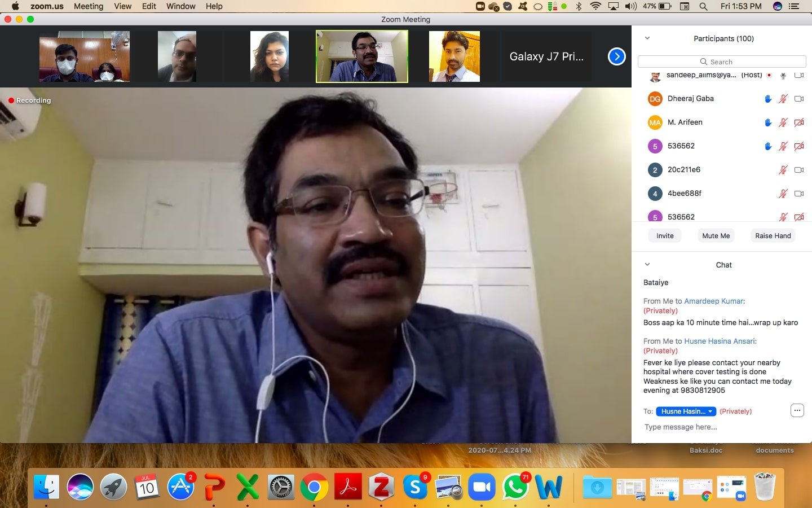Toggle Raise Hand in participants panel

773,236
